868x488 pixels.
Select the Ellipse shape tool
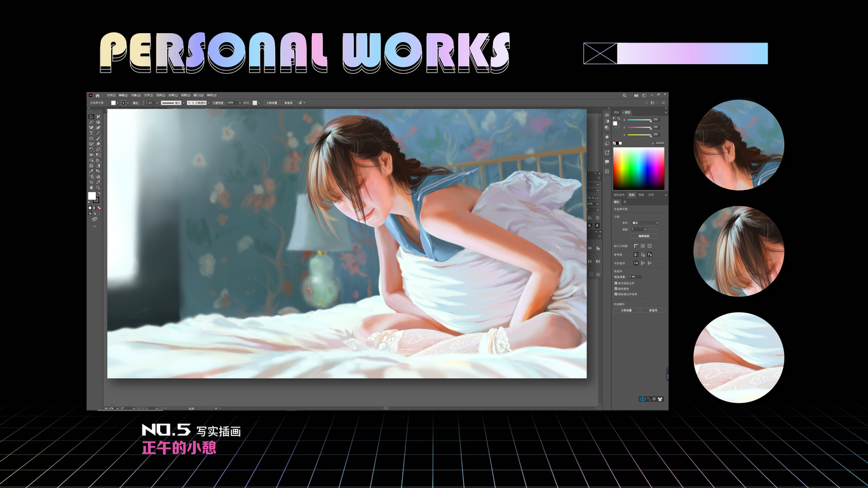click(x=92, y=139)
